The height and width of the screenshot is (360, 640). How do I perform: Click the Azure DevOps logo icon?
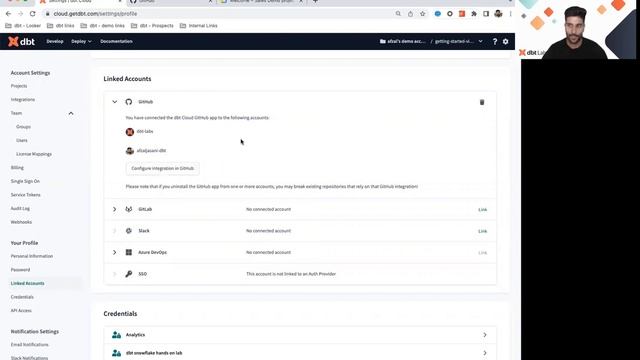click(129, 252)
